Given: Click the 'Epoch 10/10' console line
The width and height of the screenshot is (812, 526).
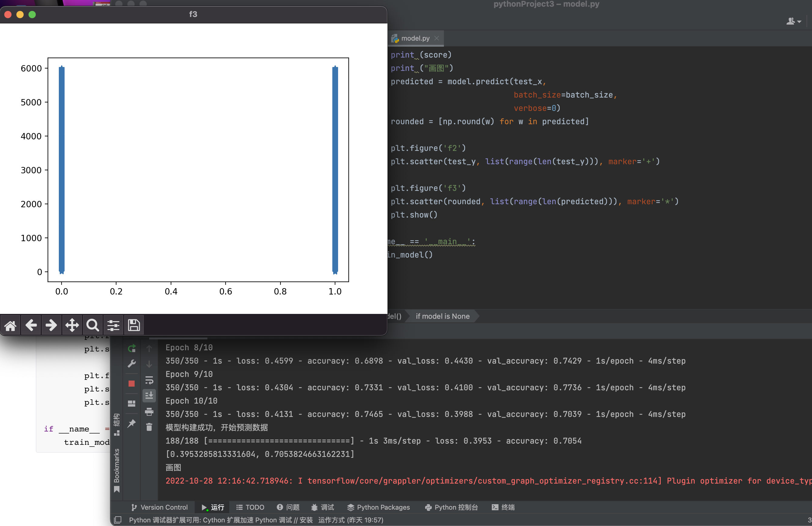Looking at the screenshot, I should (191, 401).
